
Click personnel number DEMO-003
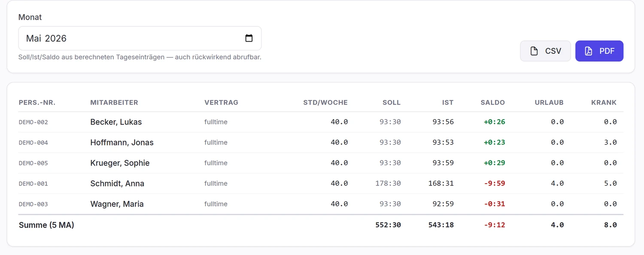point(33,204)
